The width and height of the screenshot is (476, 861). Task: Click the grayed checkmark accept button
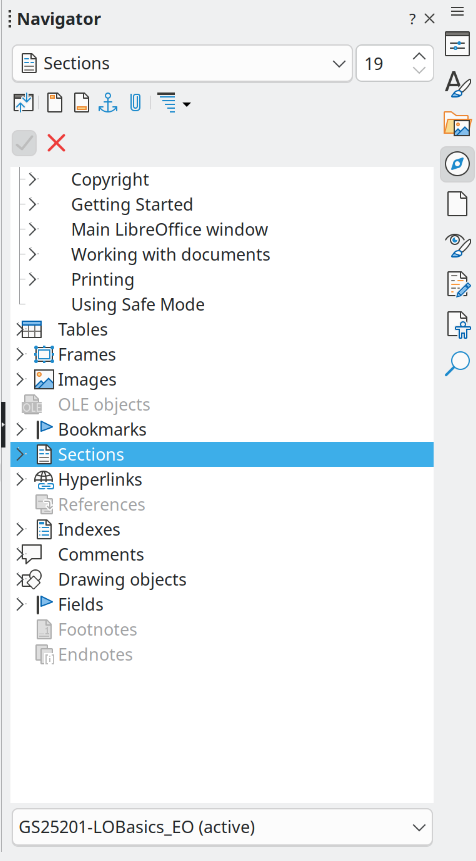point(24,143)
